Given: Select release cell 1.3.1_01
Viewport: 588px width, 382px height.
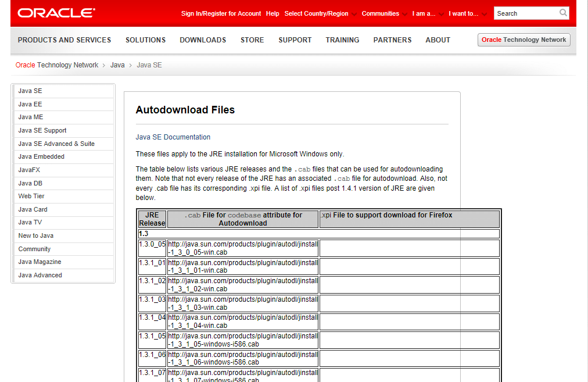Looking at the screenshot, I should [x=152, y=266].
